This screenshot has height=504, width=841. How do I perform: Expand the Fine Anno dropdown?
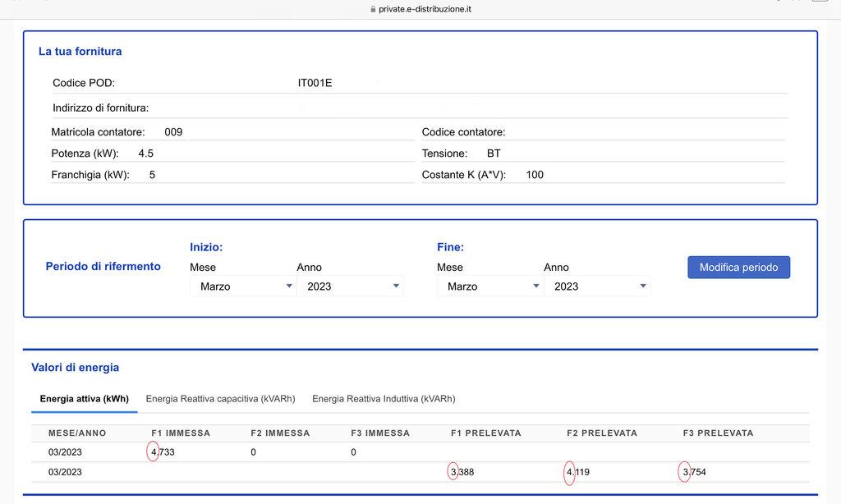click(x=597, y=286)
